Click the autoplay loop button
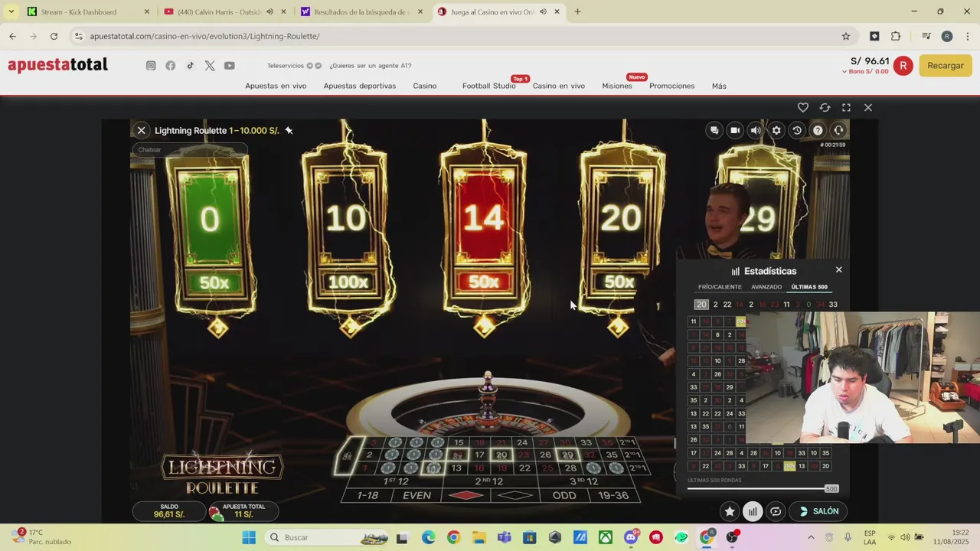The height and width of the screenshot is (551, 980). tap(776, 511)
